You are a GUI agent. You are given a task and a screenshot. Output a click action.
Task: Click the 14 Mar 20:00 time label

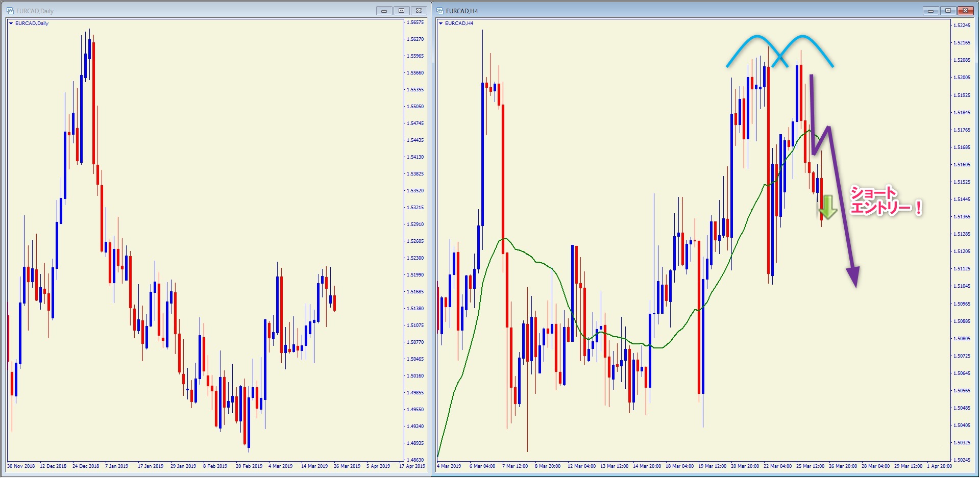[647, 466]
